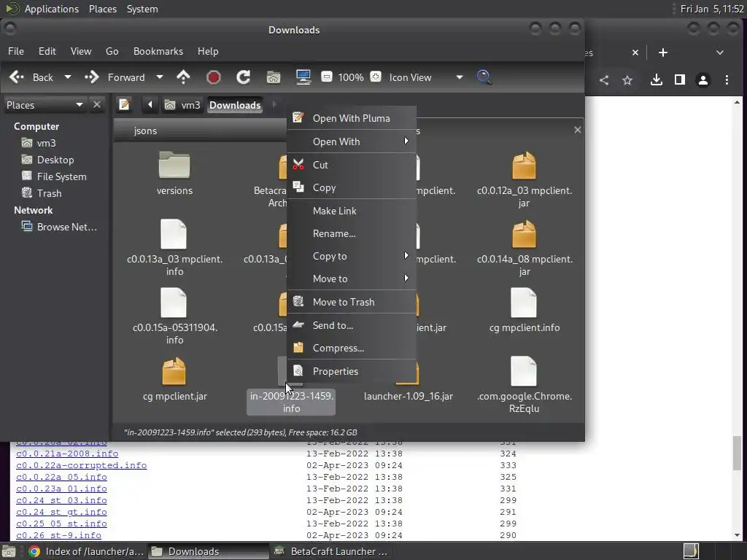The height and width of the screenshot is (560, 747).
Task: Select the c0.0.13a_03 mpclient.info file icon
Action: tap(174, 234)
